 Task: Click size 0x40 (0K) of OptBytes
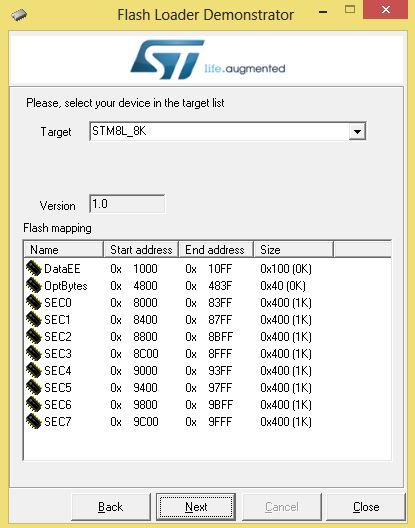[283, 286]
